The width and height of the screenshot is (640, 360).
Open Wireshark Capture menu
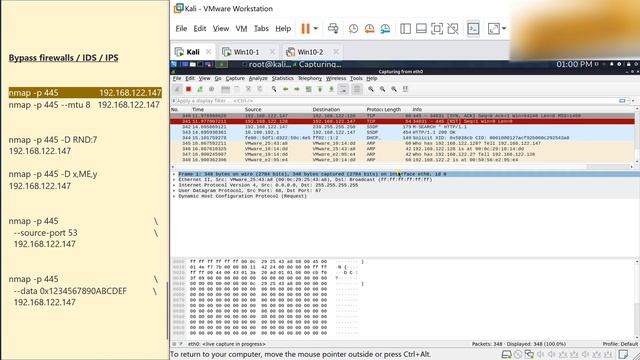pos(235,78)
